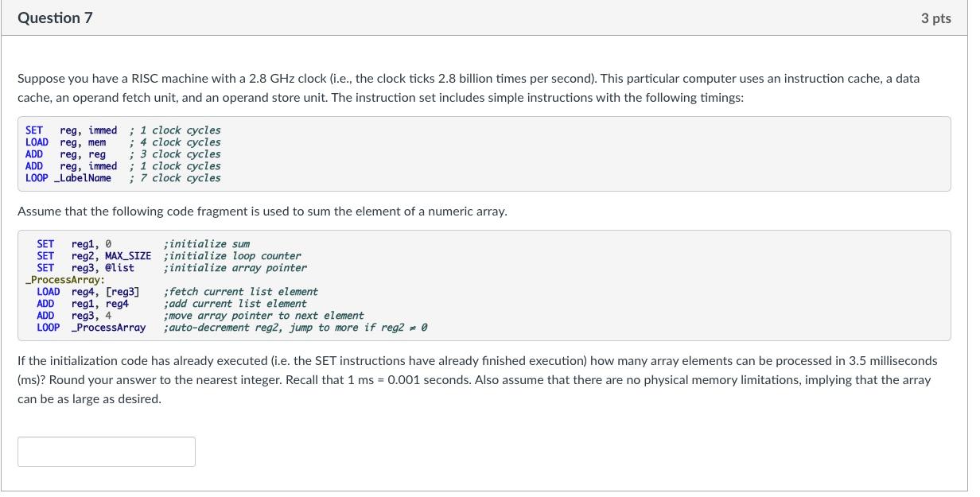This screenshot has width=980, height=497.
Task: Click the ";fetch current list element" comment
Action: coord(240,292)
